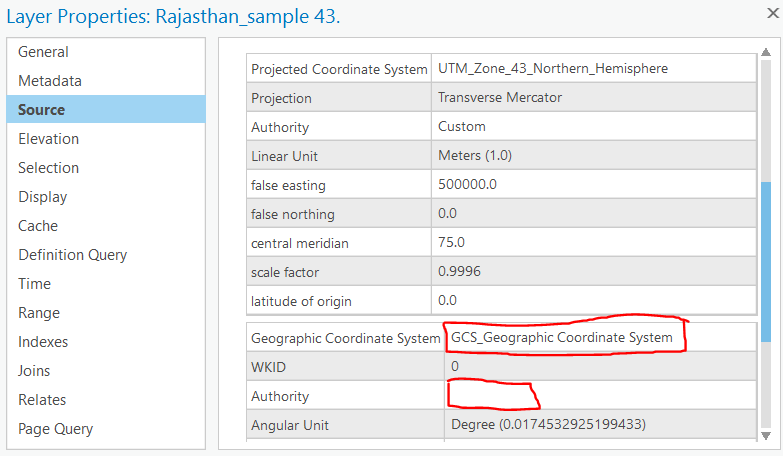Screen dimensions: 783x456
Task: Show the Cache settings tab
Action: pyautogui.click(x=38, y=226)
